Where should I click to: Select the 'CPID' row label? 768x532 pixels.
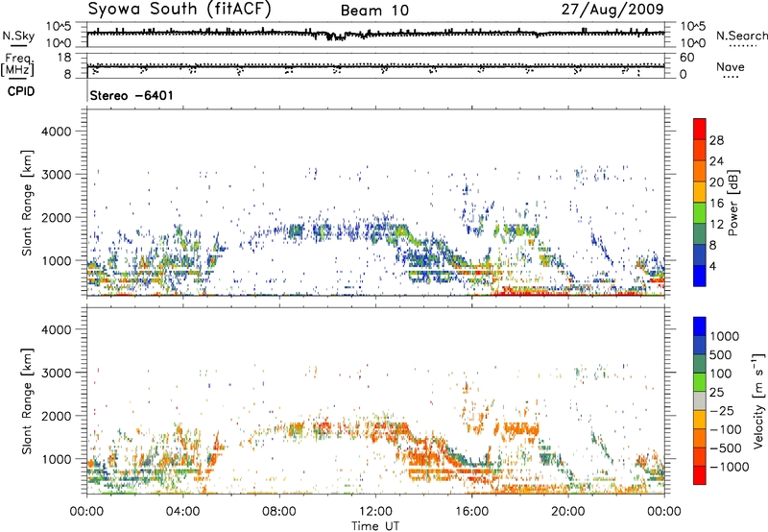pos(21,91)
